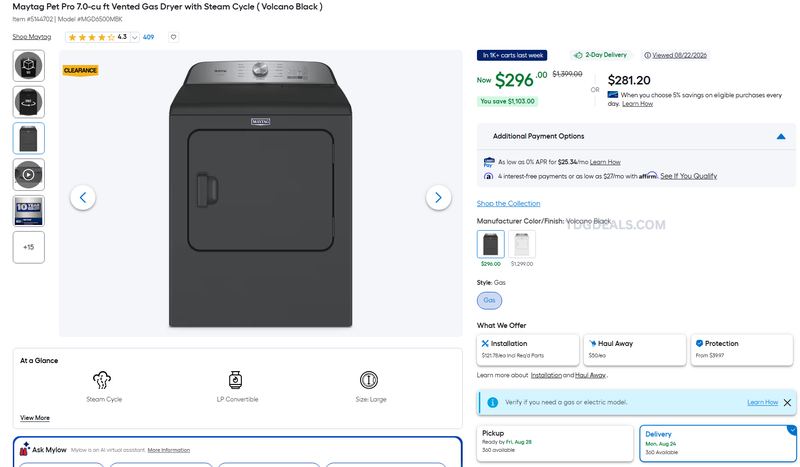Play the product video thumbnail
The height and width of the screenshot is (467, 800).
pyautogui.click(x=29, y=175)
